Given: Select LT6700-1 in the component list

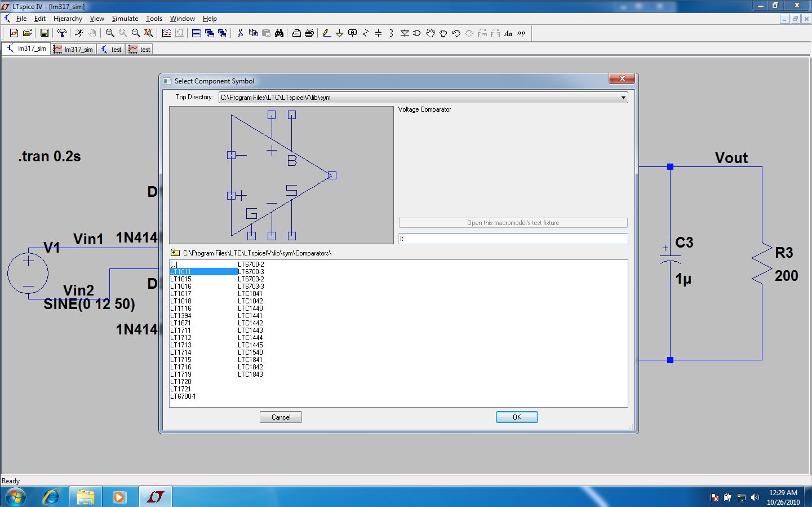Looking at the screenshot, I should click(183, 396).
